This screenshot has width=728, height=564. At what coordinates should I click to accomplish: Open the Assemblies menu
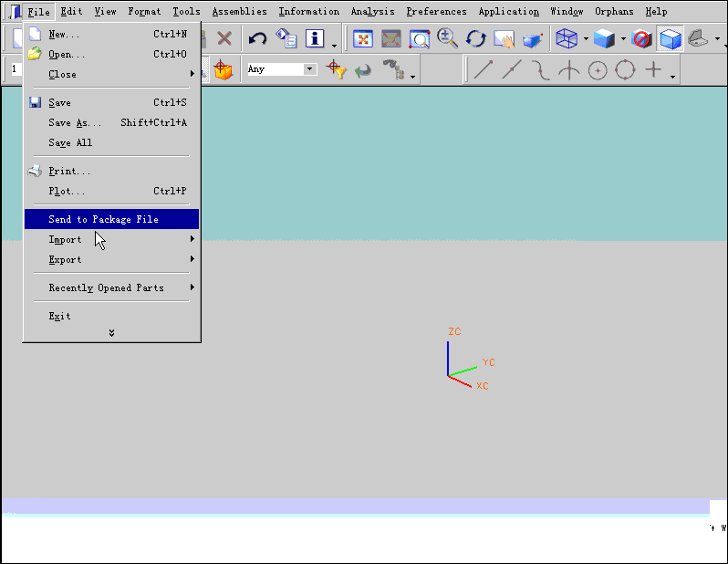click(240, 12)
